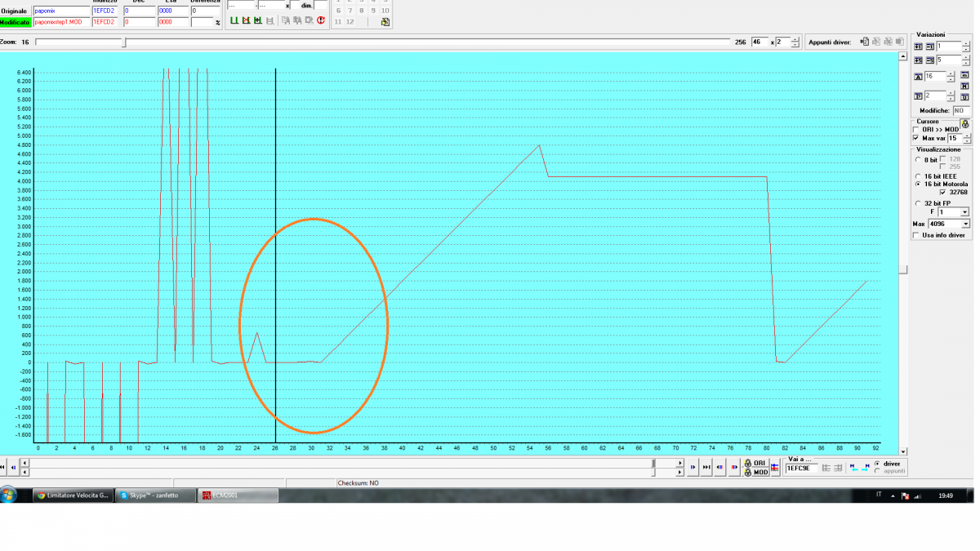Click the stepper on Max var 15
Viewport: 980px width, 551px height.
966,139
